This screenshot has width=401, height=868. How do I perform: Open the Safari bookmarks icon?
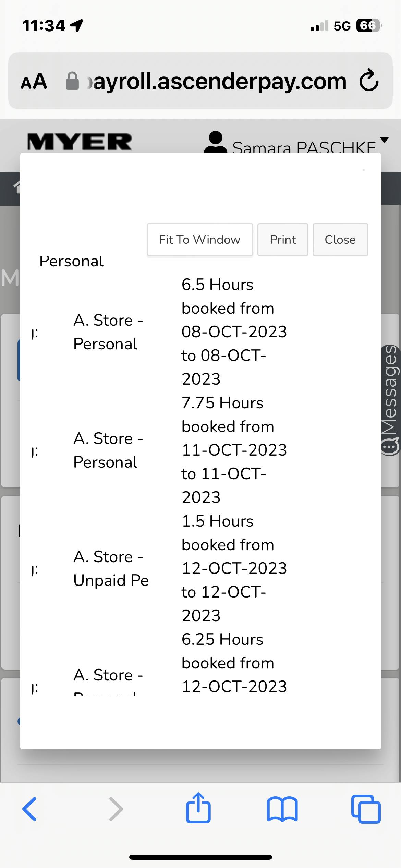(282, 809)
